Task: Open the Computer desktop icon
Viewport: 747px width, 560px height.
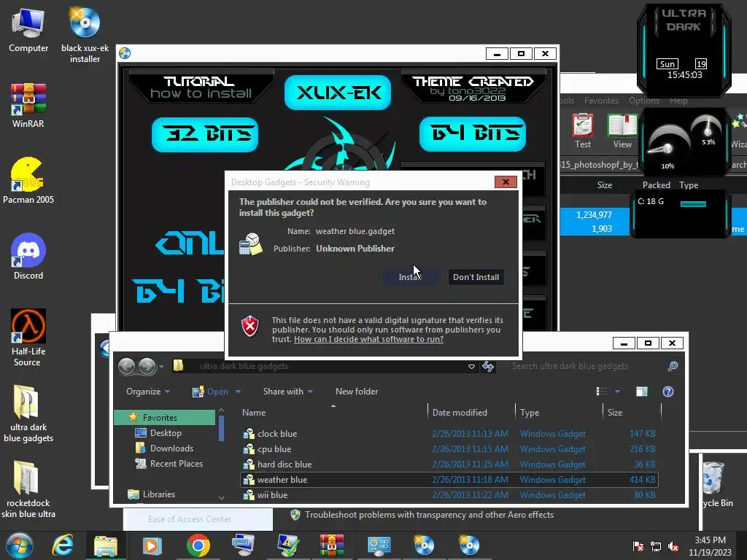Action: point(28,29)
